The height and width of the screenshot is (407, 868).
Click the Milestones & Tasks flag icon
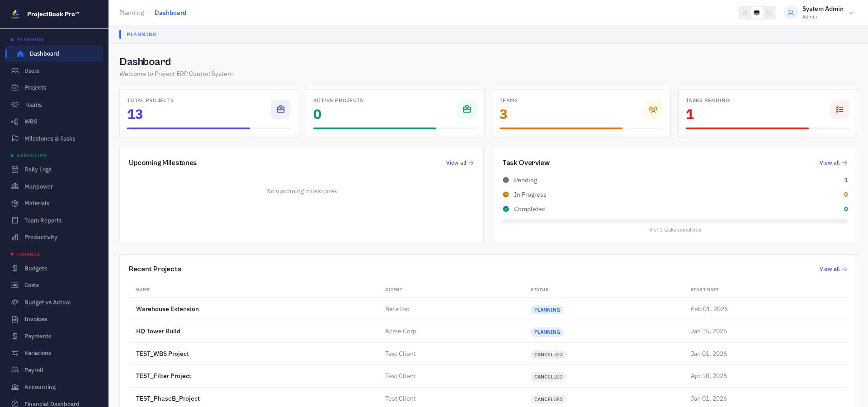tap(15, 138)
